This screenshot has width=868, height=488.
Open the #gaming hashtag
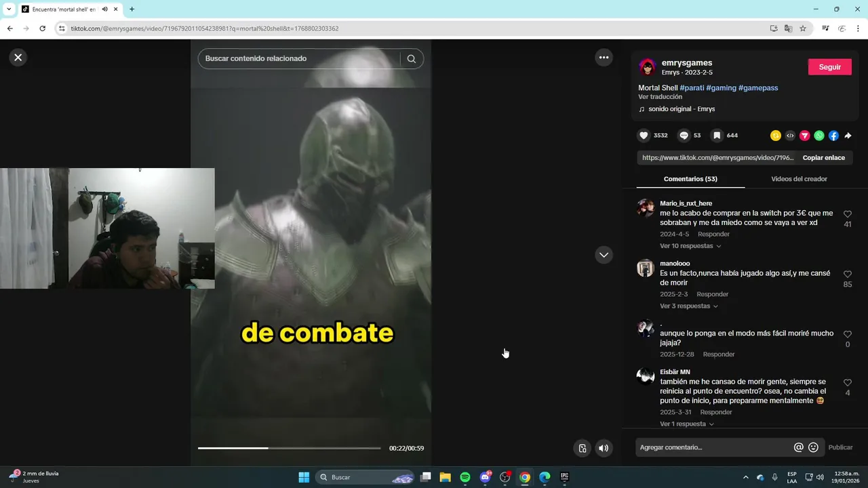[x=721, y=88]
